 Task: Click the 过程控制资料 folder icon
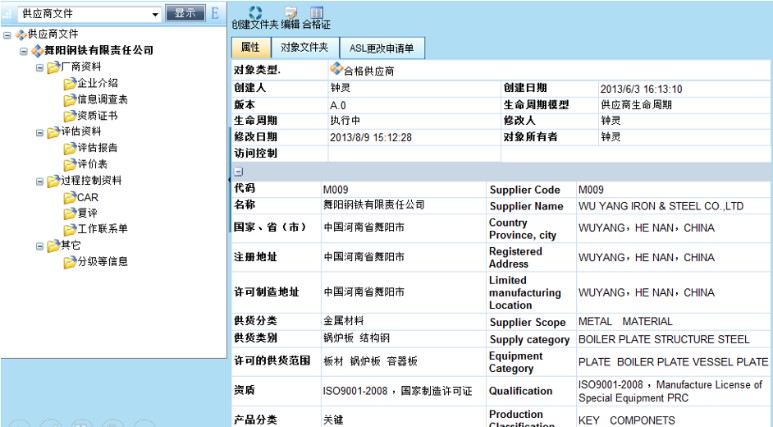pyautogui.click(x=53, y=181)
